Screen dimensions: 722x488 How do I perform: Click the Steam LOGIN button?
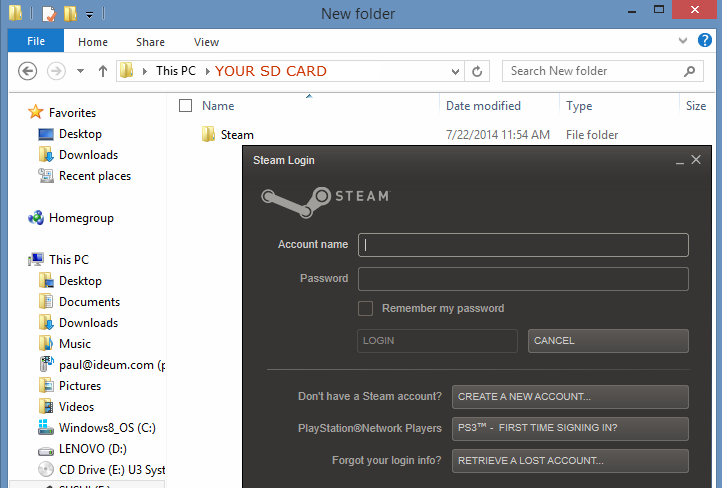click(437, 341)
